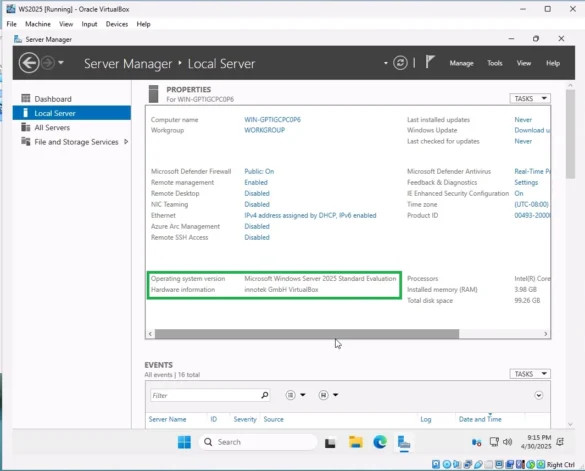This screenshot has width=585, height=471.
Task: Click the main vertical scrollbar thumb
Action: pyautogui.click(x=570, y=134)
